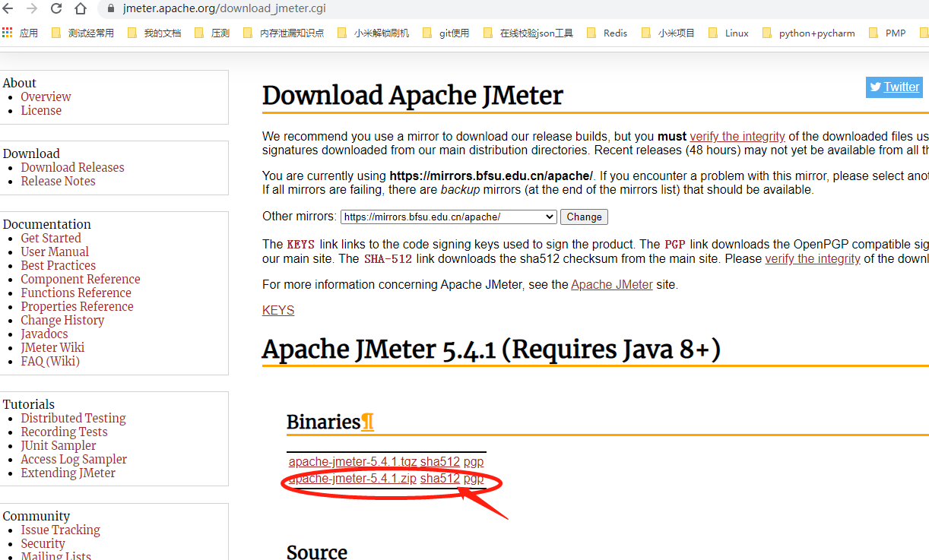The width and height of the screenshot is (929, 560).
Task: Download apache-jmeter-5.4.1.tgz
Action: [353, 461]
